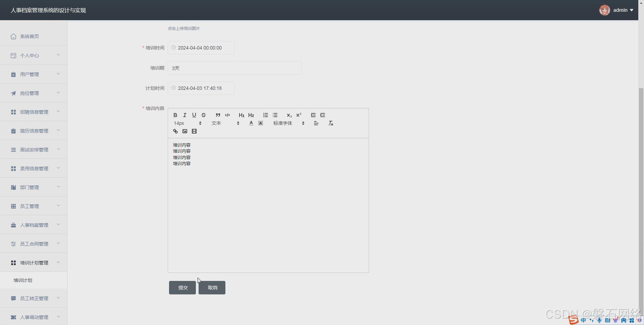Viewport: 644px width, 325px height.
Task: Open the 培训计划 submenu item
Action: (x=34, y=280)
